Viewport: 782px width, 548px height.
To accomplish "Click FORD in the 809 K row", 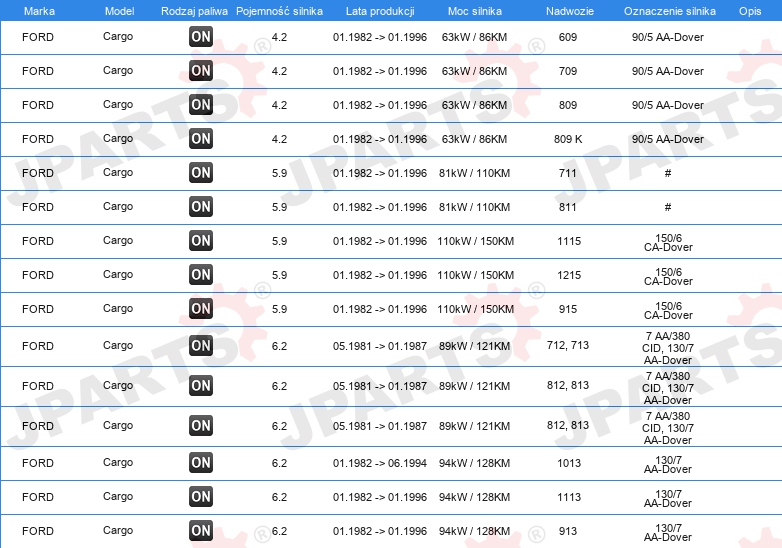I will [38, 139].
